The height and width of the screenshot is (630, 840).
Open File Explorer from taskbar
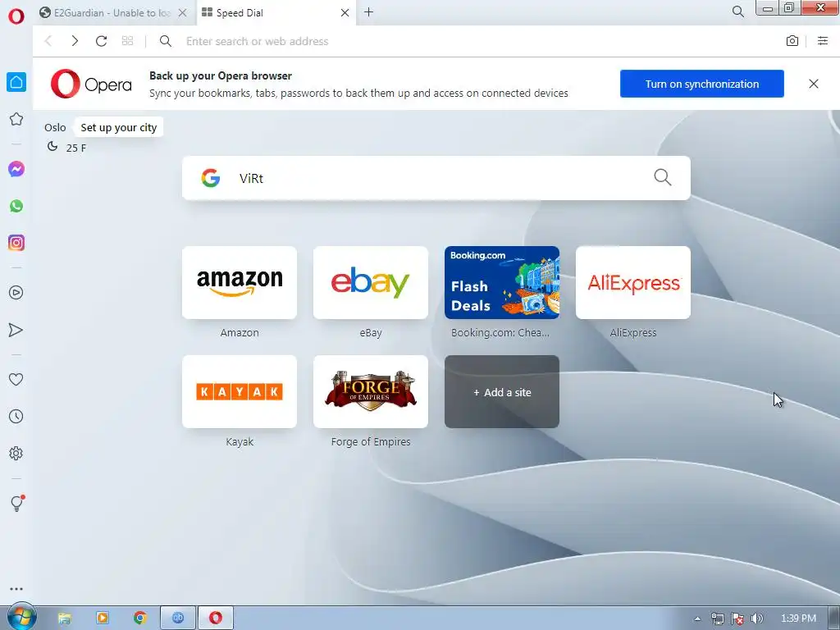click(64, 619)
